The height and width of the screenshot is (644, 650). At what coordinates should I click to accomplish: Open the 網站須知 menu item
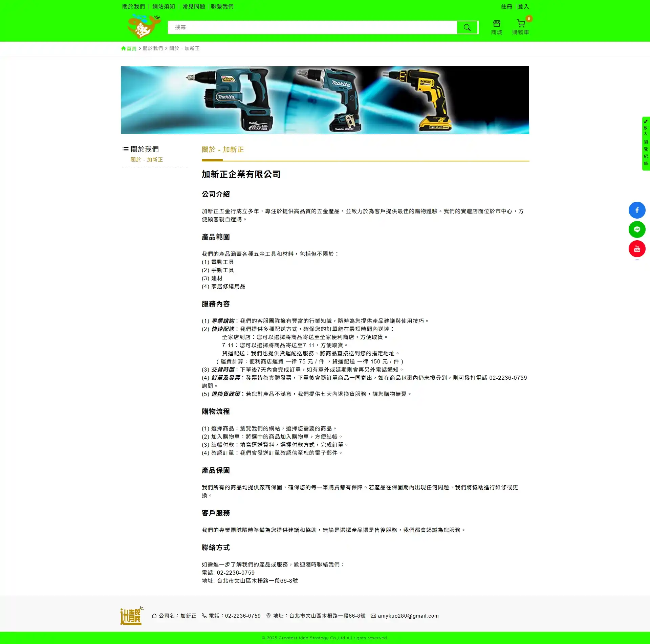(x=164, y=6)
